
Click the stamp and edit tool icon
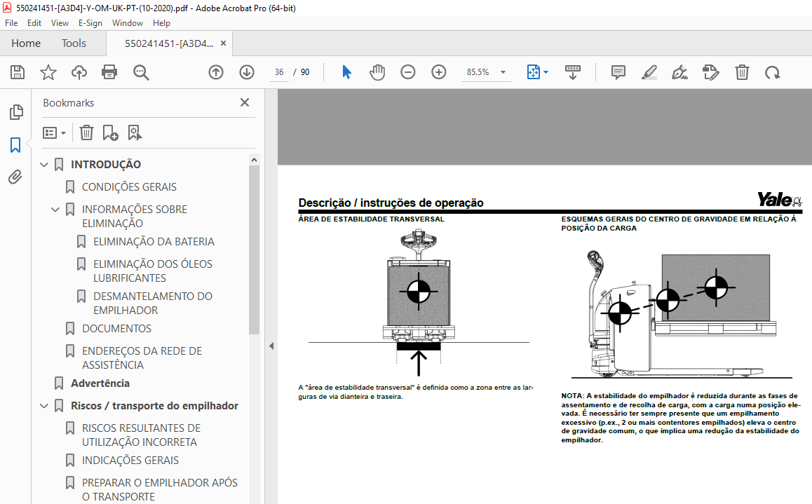pyautogui.click(x=710, y=72)
